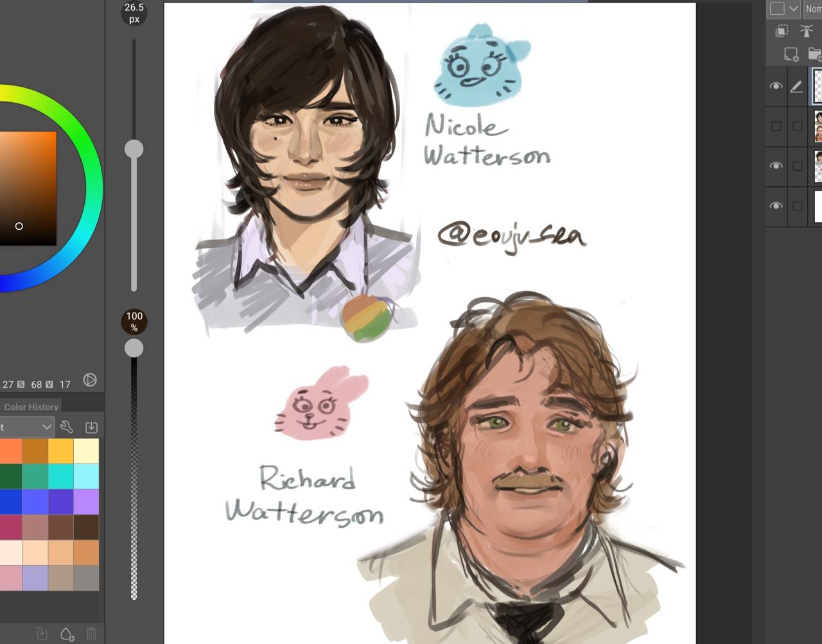Screen dimensions: 822x644
Task: Select the two-face reference layer thumbnail
Action: 818,126
